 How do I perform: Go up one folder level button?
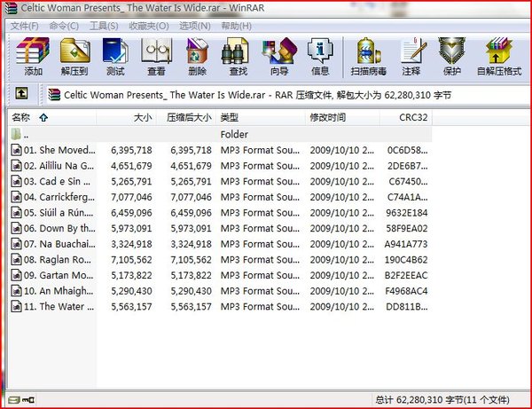click(21, 93)
